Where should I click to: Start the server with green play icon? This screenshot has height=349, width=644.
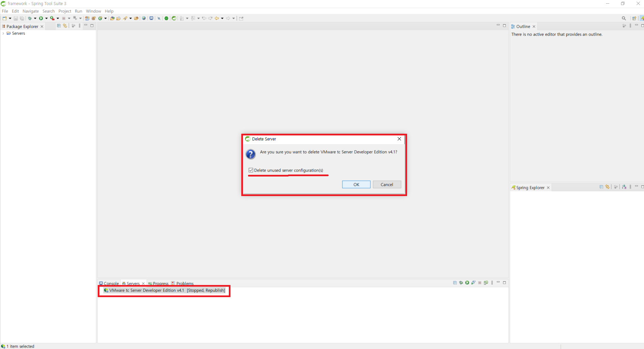click(x=467, y=283)
